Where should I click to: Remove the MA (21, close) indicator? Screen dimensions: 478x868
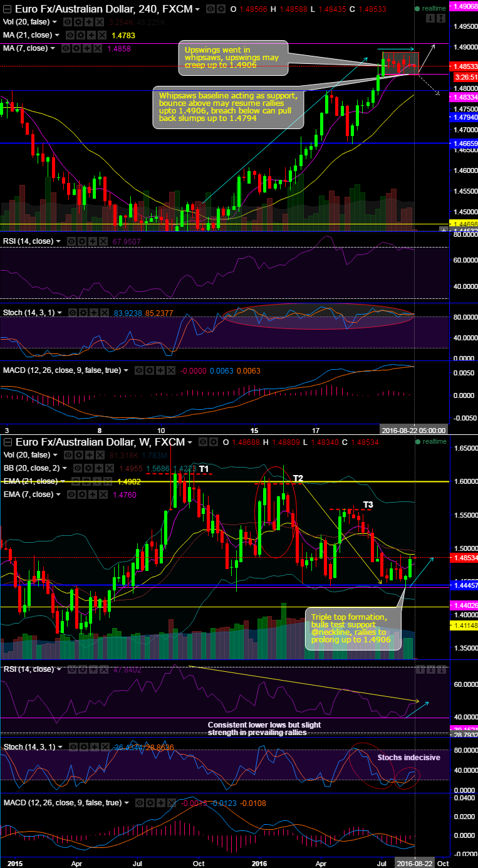pyautogui.click(x=101, y=35)
